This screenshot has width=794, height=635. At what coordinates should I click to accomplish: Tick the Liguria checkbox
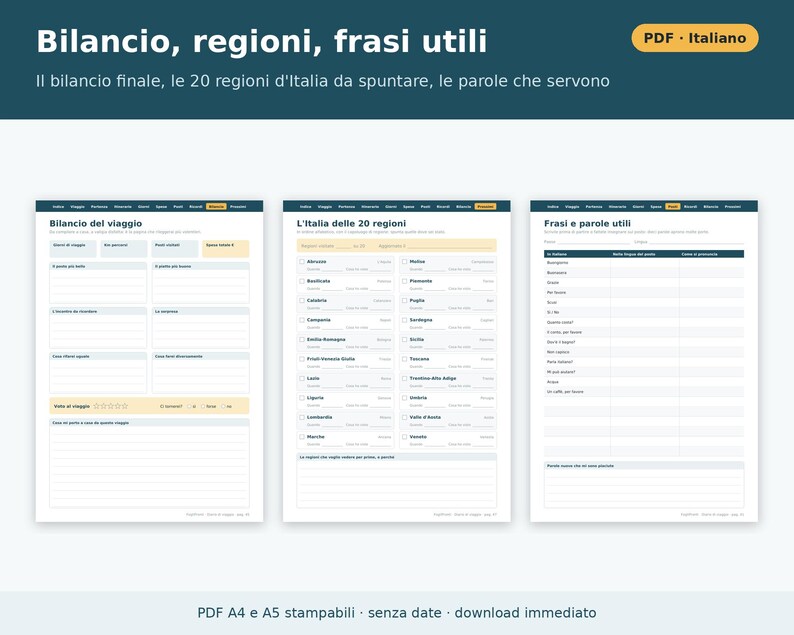[x=302, y=398]
